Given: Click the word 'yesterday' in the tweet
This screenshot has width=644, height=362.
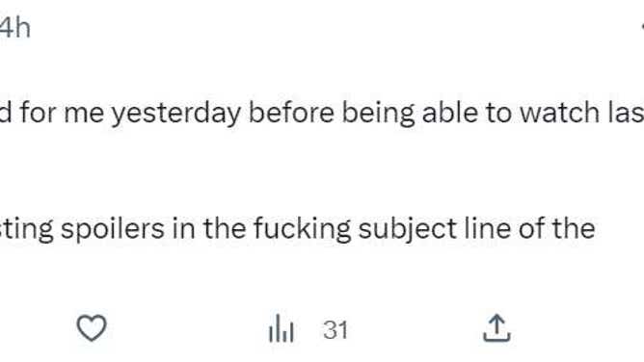Looking at the screenshot, I should [176, 114].
